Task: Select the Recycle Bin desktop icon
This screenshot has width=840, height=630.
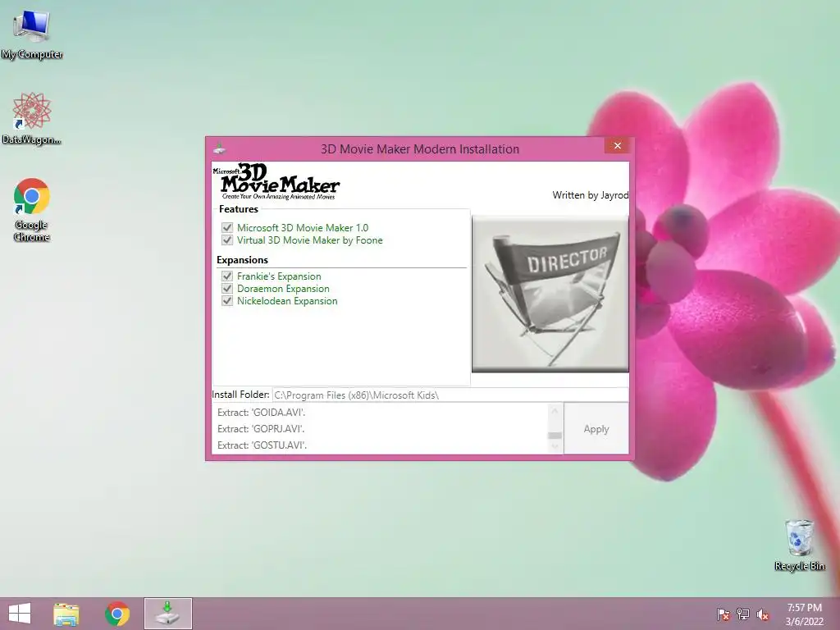Action: pos(799,545)
